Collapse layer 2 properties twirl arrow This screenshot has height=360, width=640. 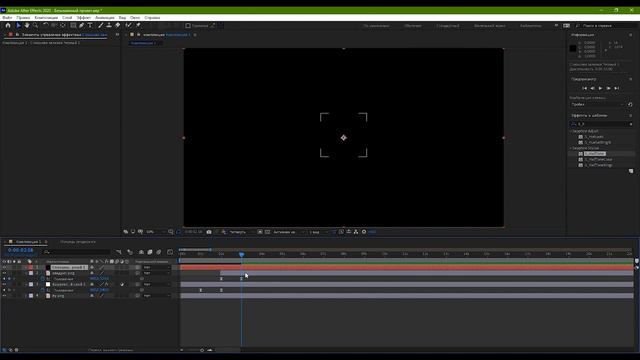(x=26, y=273)
